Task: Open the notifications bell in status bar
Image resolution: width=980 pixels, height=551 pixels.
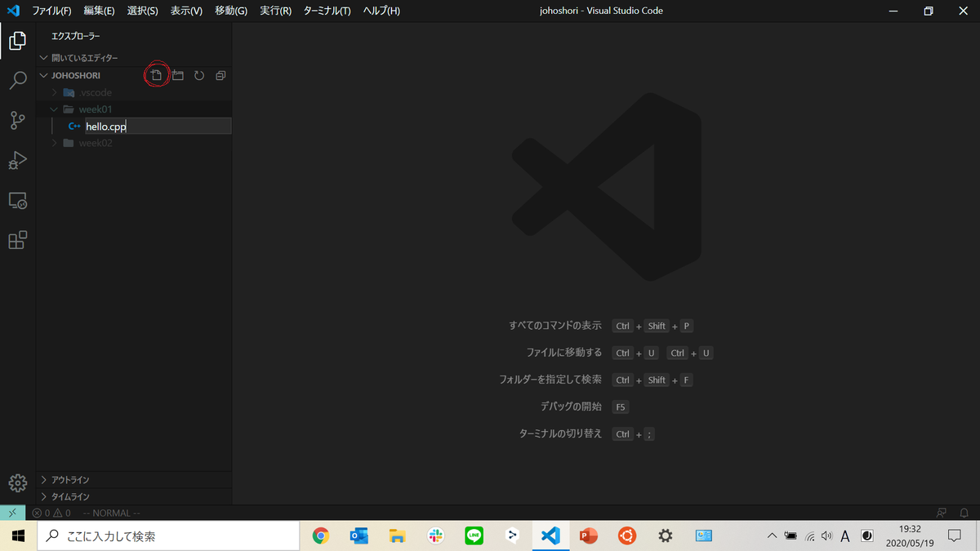Action: (x=964, y=513)
